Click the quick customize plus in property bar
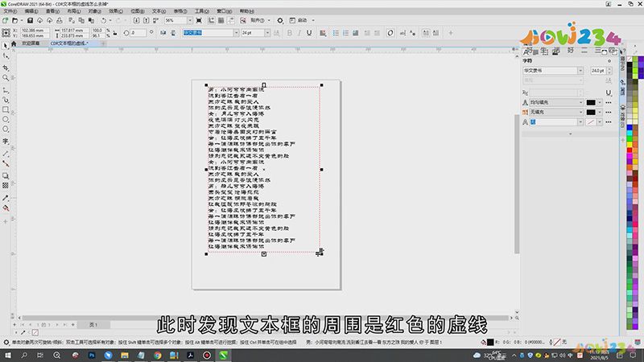 (x=451, y=33)
